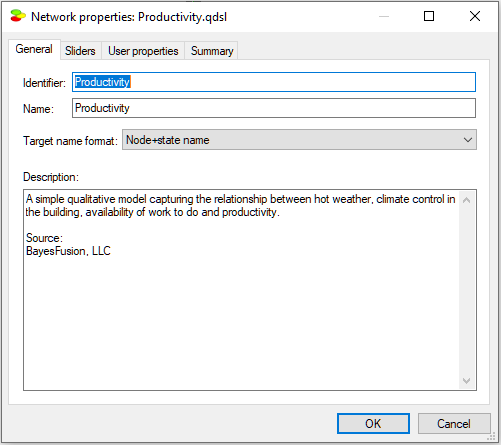The image size is (501, 445).
Task: Click the 'Name:' label
Action: 38,109
